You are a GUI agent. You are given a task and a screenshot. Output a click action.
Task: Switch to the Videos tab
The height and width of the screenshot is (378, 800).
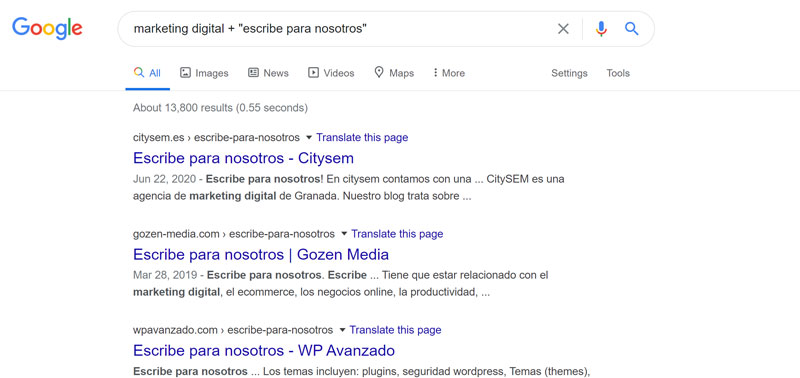331,73
